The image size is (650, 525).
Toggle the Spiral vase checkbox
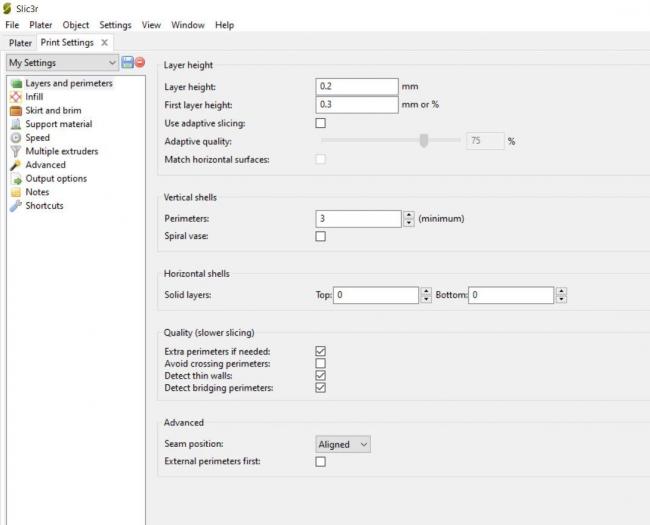click(321, 237)
